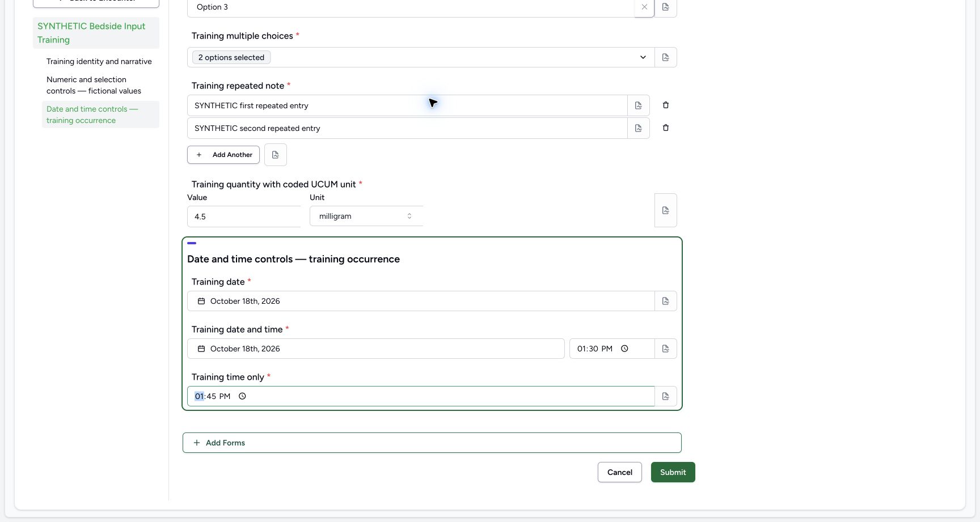Expand the Training multiple choices dropdown
Screen dimensions: 980x522
[643, 57]
